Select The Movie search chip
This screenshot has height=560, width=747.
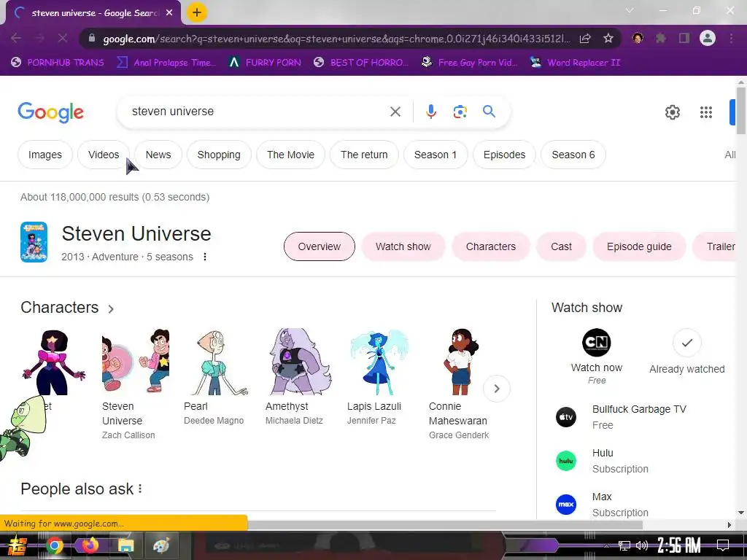click(x=290, y=155)
